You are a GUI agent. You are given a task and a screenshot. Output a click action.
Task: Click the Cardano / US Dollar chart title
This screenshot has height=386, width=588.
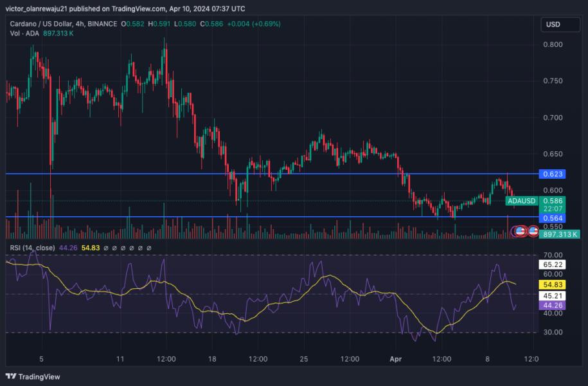(64, 24)
